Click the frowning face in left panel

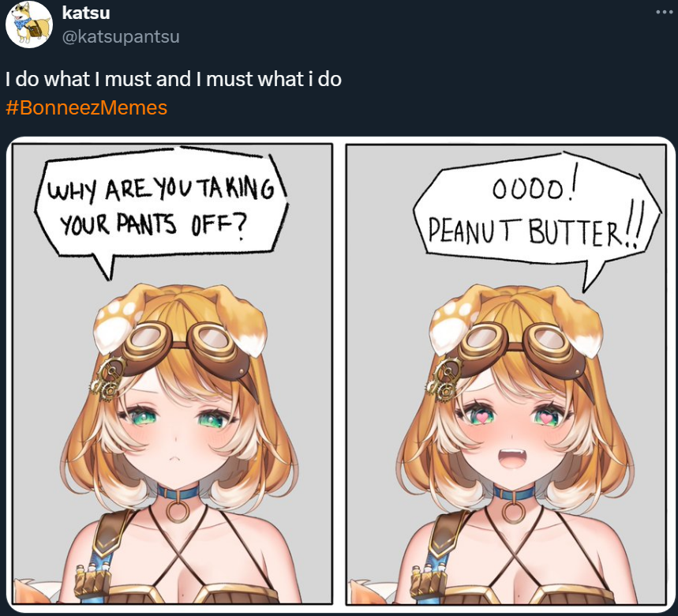point(176,433)
